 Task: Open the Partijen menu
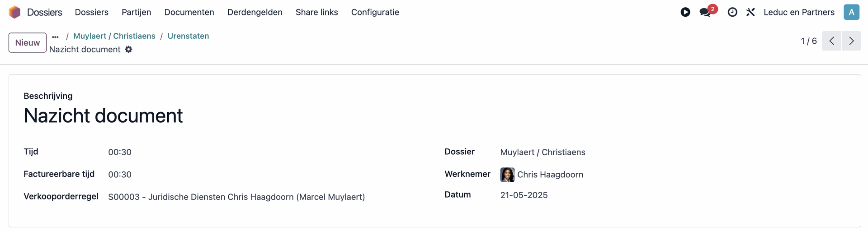[136, 12]
